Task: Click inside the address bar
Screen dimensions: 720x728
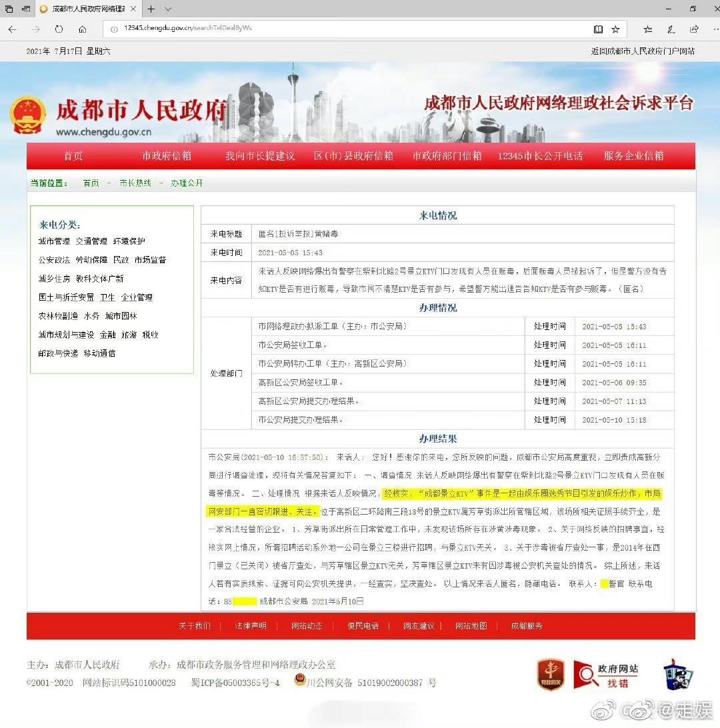Action: [x=267, y=29]
